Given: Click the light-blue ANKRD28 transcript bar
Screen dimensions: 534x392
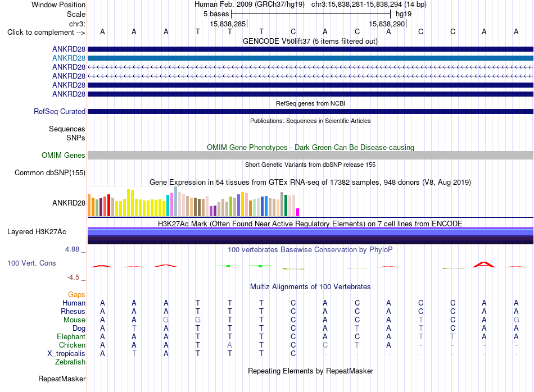Looking at the screenshot, I should click(310, 58).
